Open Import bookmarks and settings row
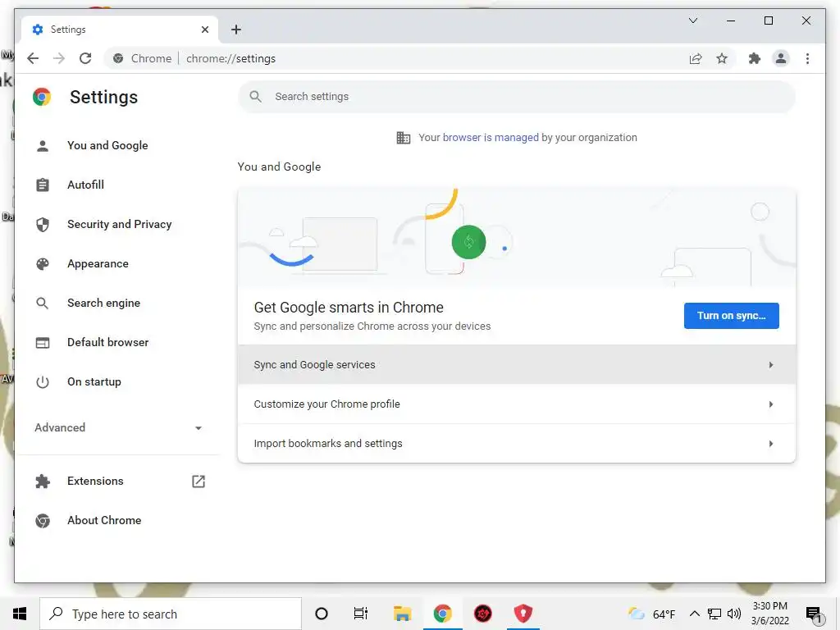This screenshot has width=840, height=630. [x=517, y=444]
